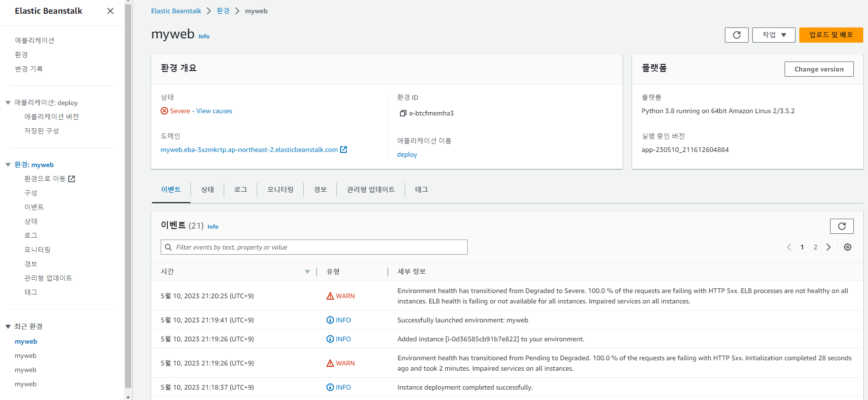Click the 업로드 및 배포 button
Image resolution: width=868 pixels, height=400 pixels.
pos(831,35)
